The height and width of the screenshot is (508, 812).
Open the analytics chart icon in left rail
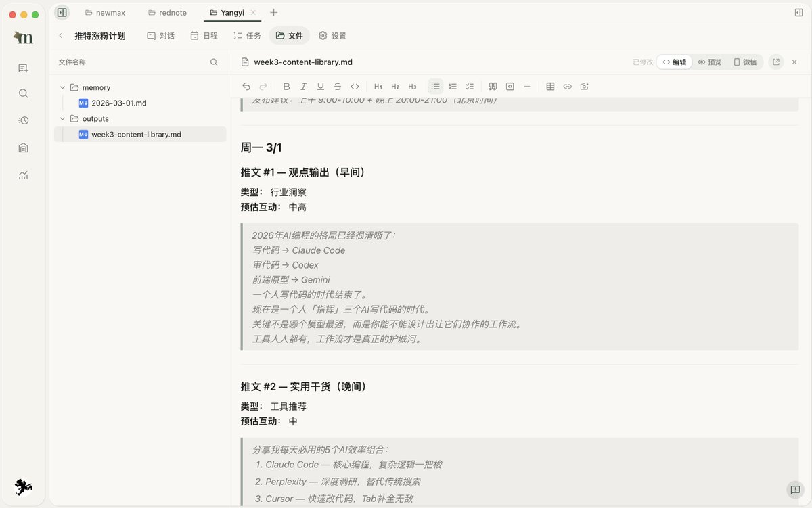tap(24, 175)
